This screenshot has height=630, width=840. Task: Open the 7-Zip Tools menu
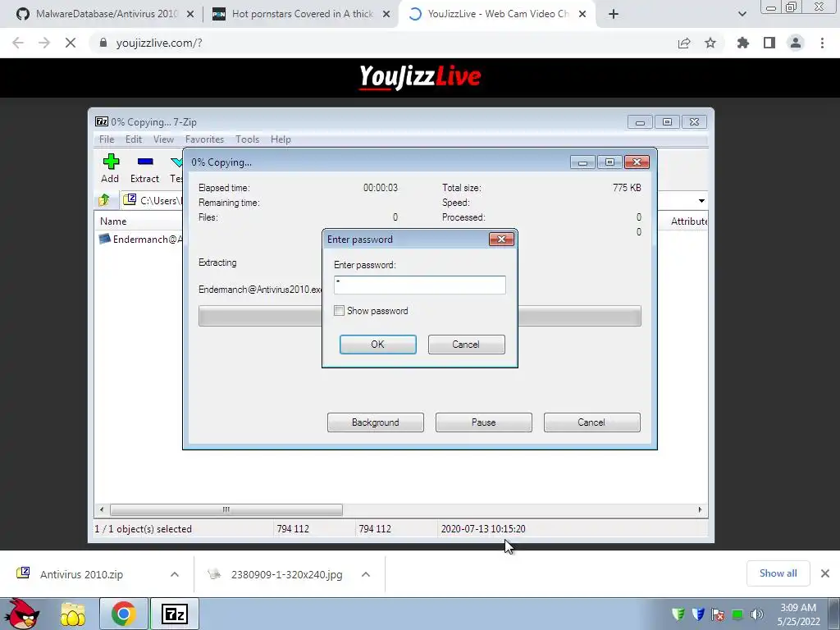pyautogui.click(x=248, y=139)
